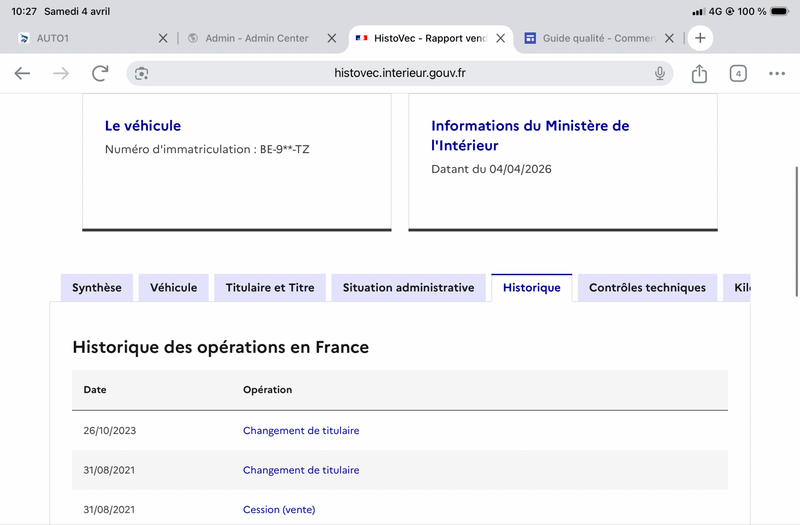This screenshot has width=800, height=525.
Task: Close the AUTO1 tab
Action: [x=163, y=38]
